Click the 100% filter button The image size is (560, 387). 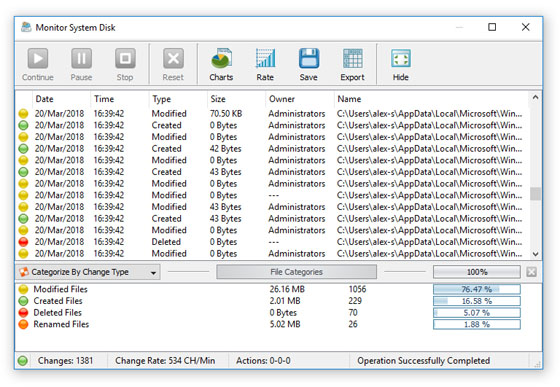[x=477, y=272]
